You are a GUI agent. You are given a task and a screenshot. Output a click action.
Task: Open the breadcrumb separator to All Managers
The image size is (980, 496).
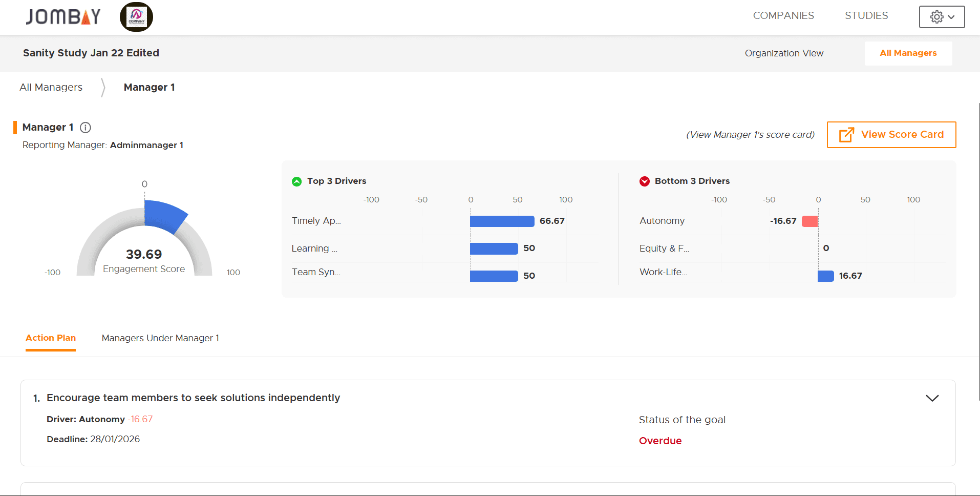[102, 87]
